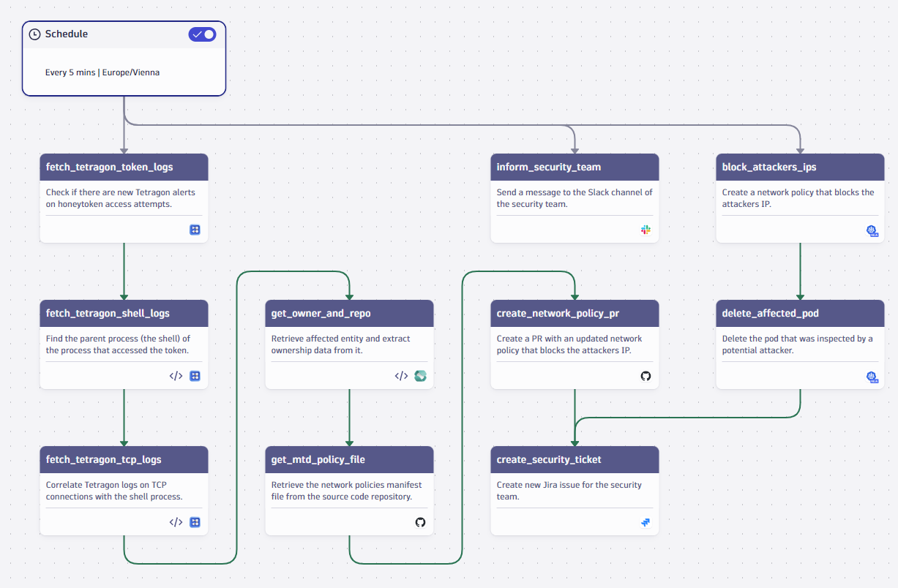Click the Kubernetes icon on delete_affected_pod

[x=871, y=377]
